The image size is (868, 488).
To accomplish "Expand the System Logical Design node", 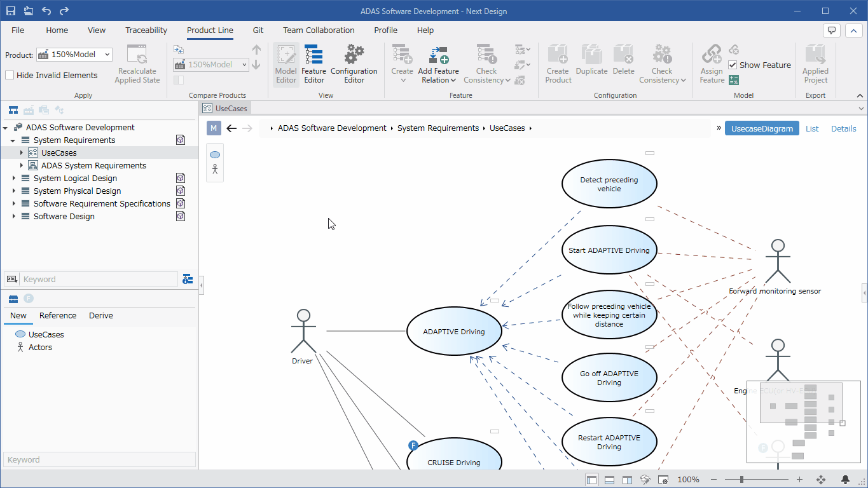I will 13,178.
